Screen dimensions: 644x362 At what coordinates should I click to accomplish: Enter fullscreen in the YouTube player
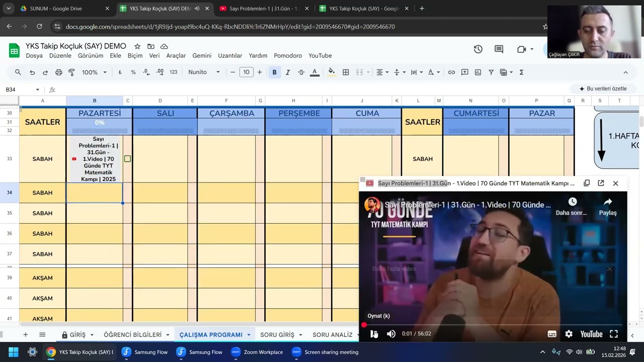614,334
